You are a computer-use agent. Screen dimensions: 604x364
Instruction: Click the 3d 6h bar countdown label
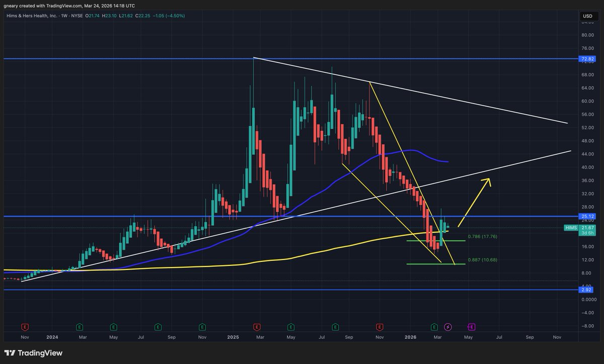click(x=587, y=233)
